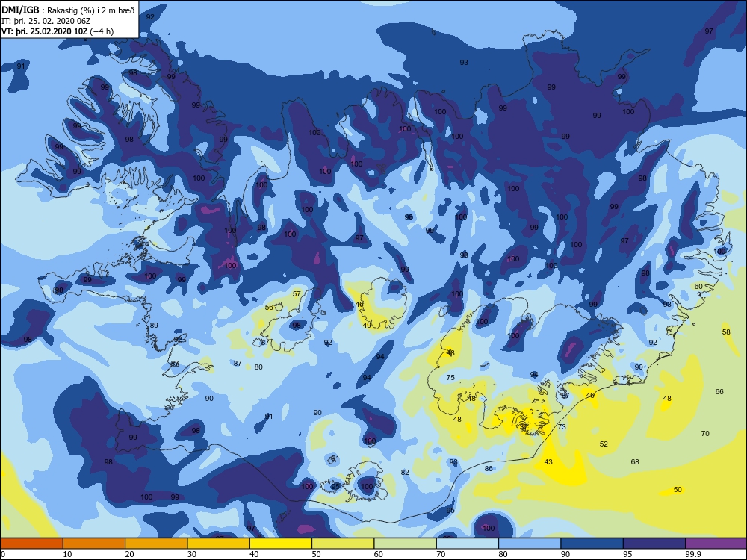The height and width of the screenshot is (560, 747).
Task: Click the 50–60 pale yellow legend swatch
Action: click(x=343, y=544)
